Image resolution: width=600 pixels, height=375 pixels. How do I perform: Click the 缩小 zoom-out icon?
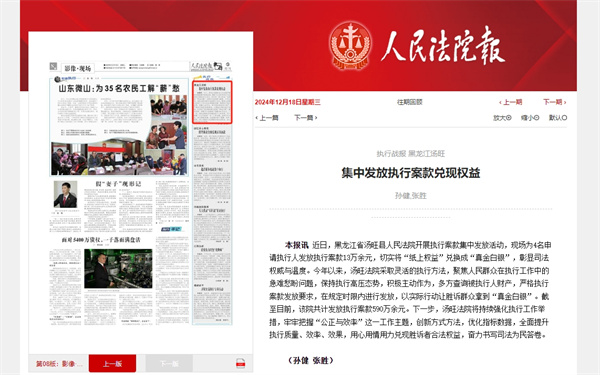tap(536, 118)
